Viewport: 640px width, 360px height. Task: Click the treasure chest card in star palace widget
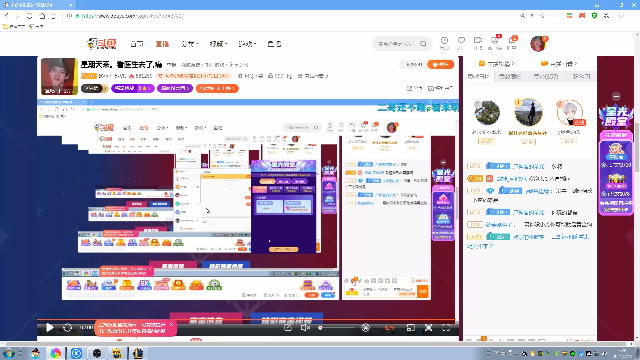[x=616, y=183]
